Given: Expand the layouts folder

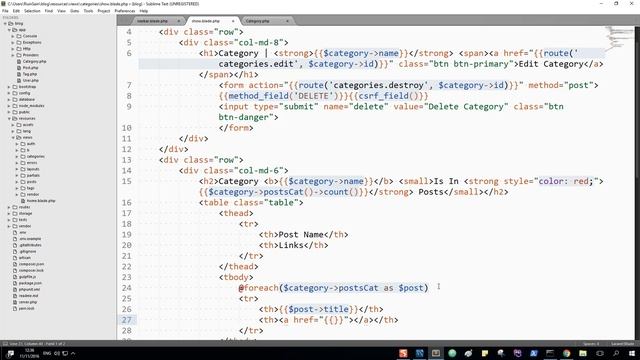Looking at the screenshot, I should point(17,169).
